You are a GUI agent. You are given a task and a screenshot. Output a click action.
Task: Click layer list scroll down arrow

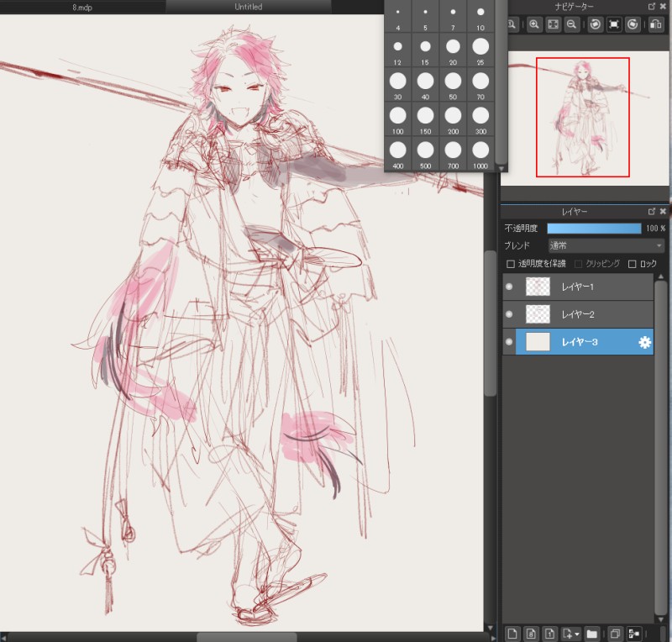[660, 619]
